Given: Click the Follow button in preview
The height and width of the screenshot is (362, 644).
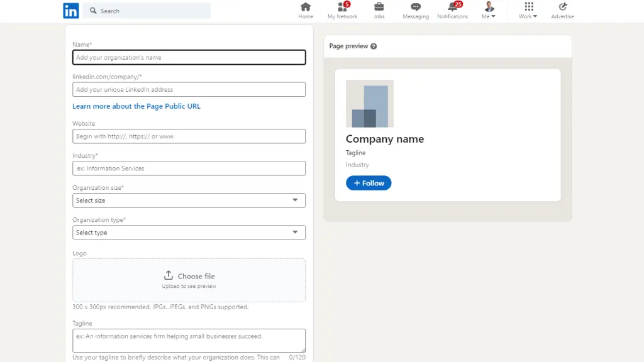Looking at the screenshot, I should point(369,183).
